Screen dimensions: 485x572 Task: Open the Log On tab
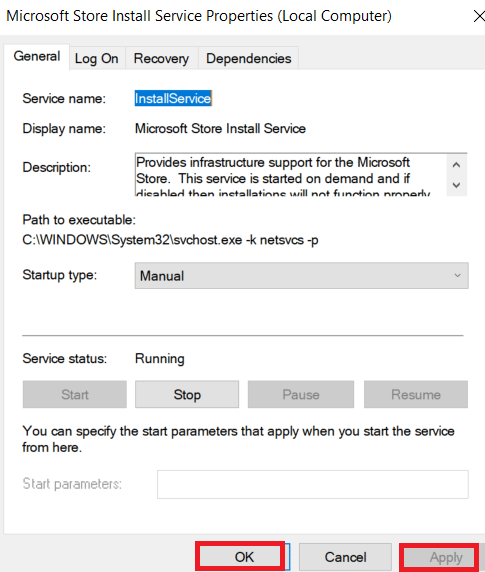pos(97,59)
